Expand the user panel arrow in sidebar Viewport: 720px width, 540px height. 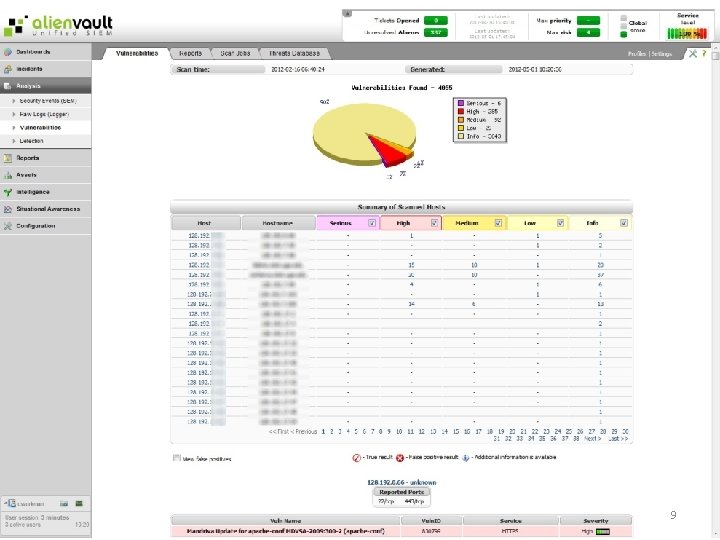tap(6, 504)
